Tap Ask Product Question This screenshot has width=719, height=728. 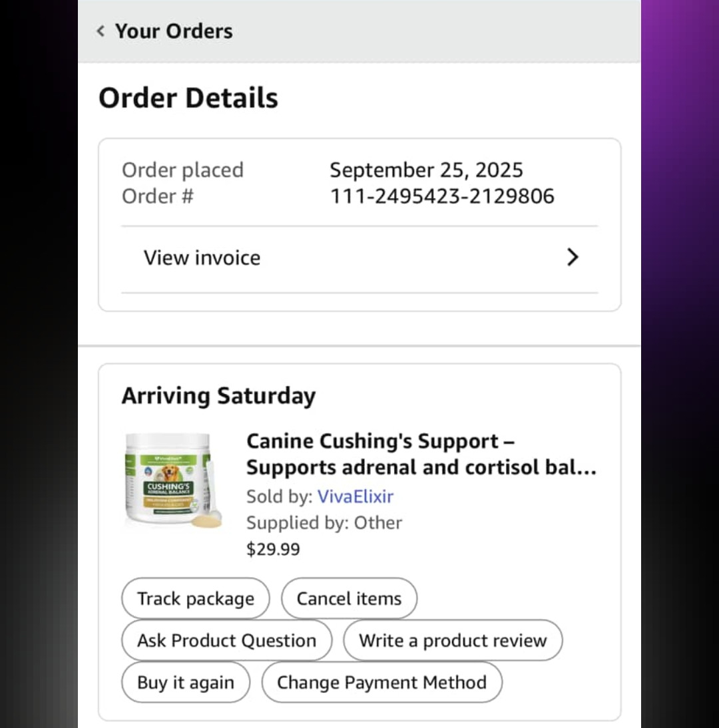[x=226, y=641]
